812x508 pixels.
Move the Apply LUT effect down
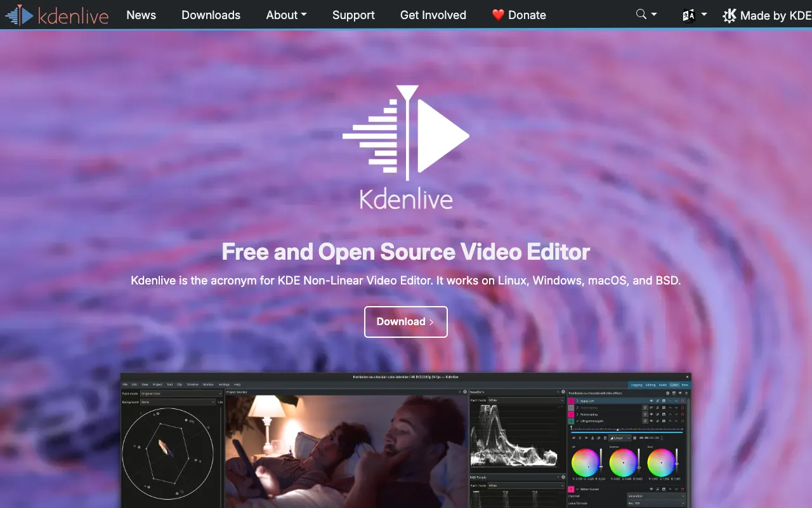coord(676,401)
